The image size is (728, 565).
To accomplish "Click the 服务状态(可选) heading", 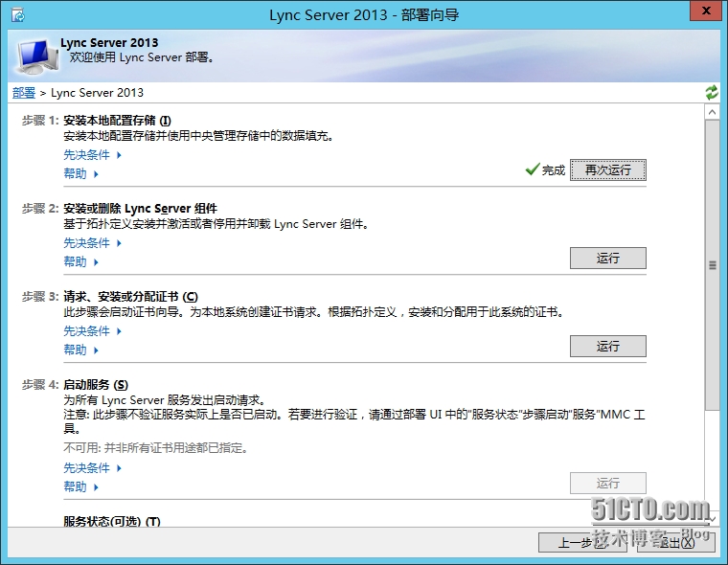I will point(112,521).
